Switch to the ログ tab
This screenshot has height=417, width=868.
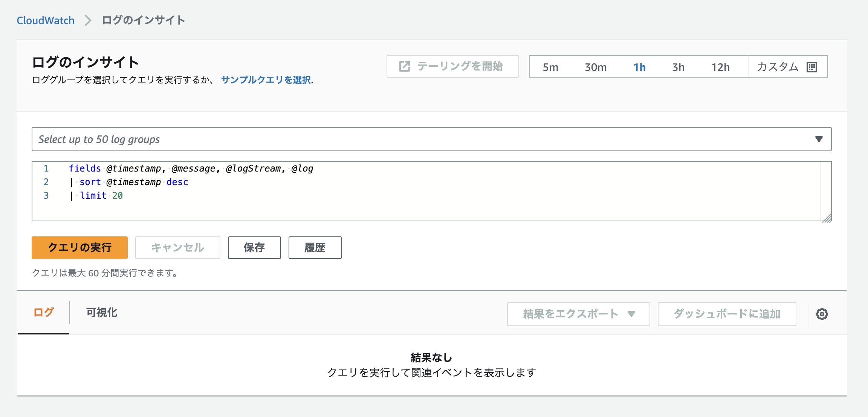(x=44, y=312)
